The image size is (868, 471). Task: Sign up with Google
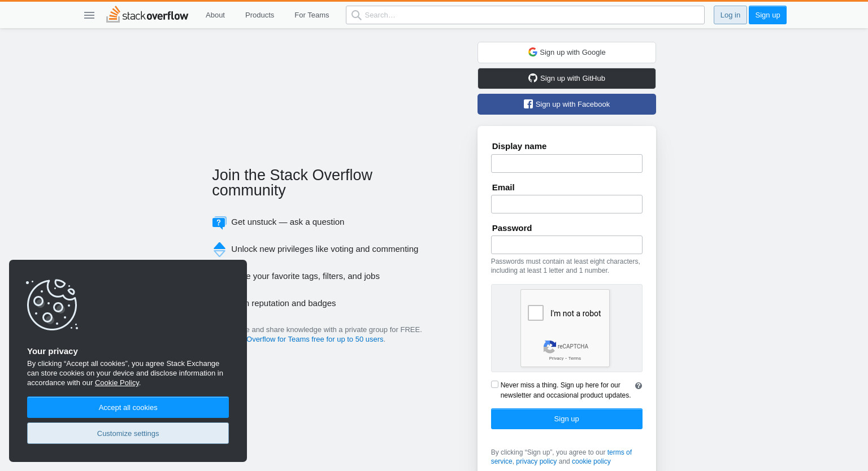(x=567, y=53)
